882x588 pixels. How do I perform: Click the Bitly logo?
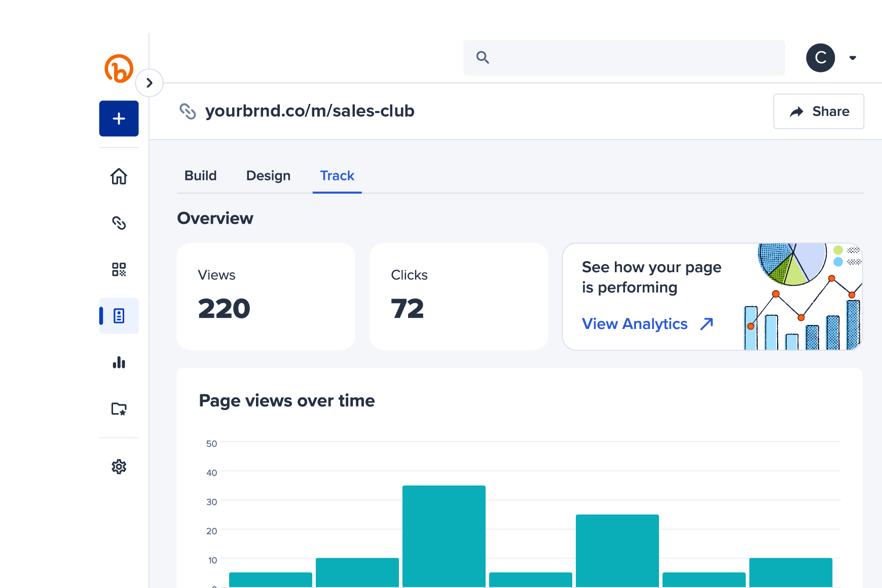click(x=119, y=69)
